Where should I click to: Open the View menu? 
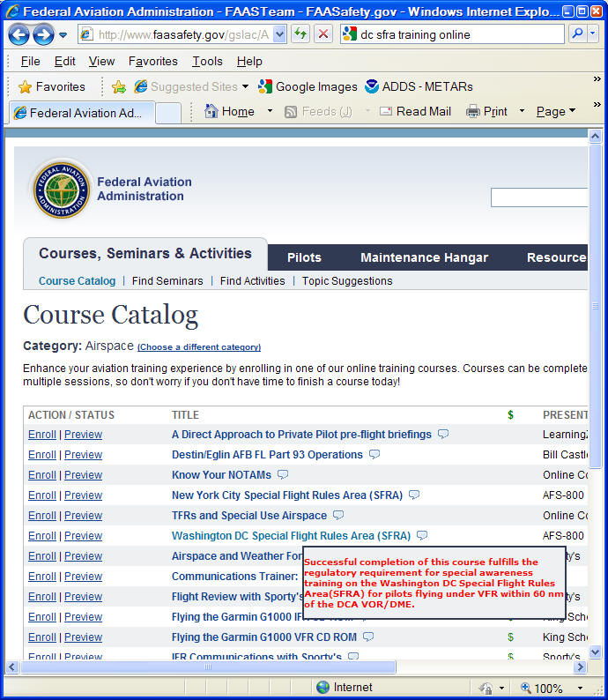coord(101,61)
